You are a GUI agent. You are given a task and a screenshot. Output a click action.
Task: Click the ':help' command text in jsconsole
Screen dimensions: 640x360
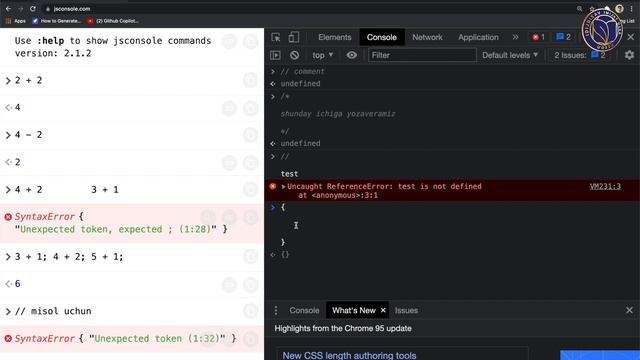pos(51,41)
